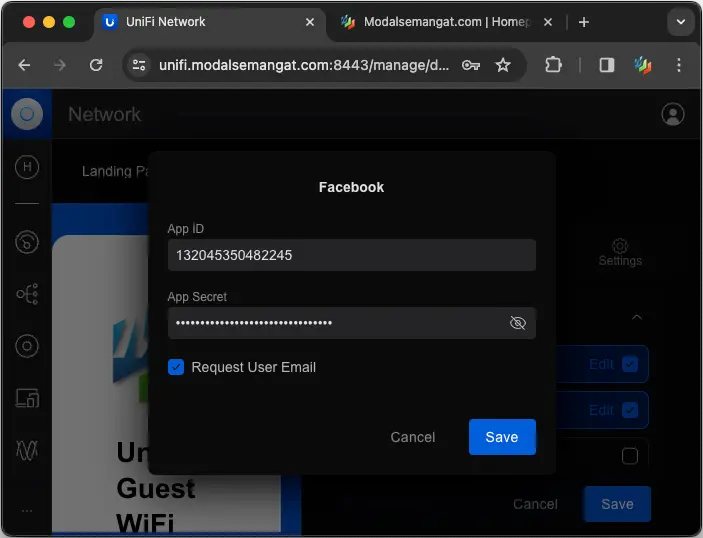This screenshot has height=538, width=703.
Task: Reload the current page
Action: pos(95,65)
